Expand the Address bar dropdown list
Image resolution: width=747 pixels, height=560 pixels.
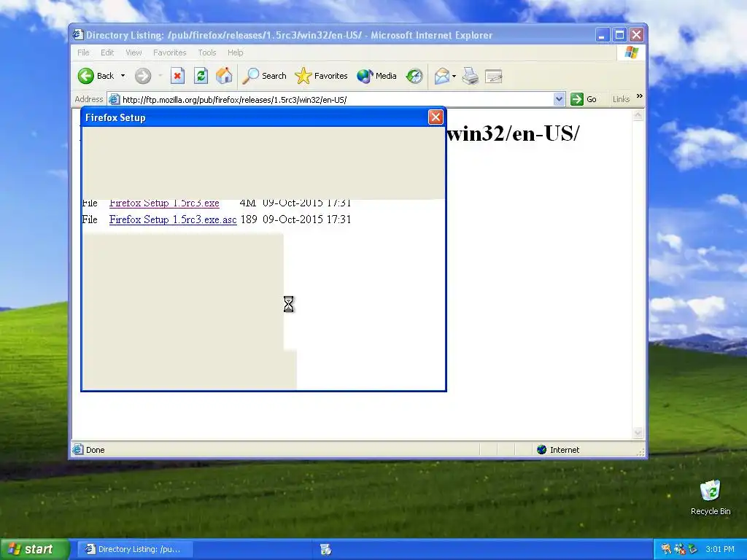560,99
